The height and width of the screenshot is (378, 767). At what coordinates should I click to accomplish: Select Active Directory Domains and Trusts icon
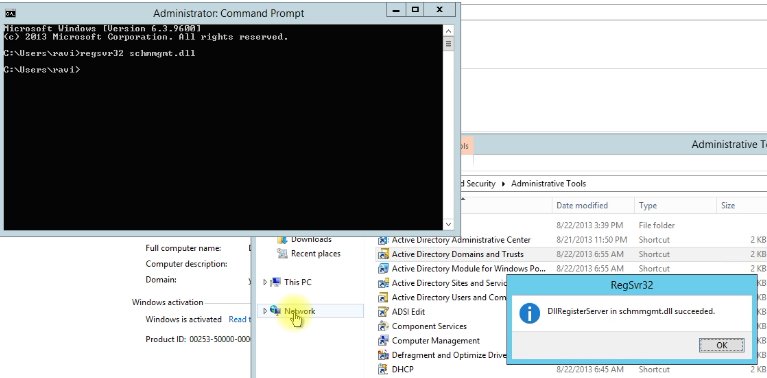point(383,254)
